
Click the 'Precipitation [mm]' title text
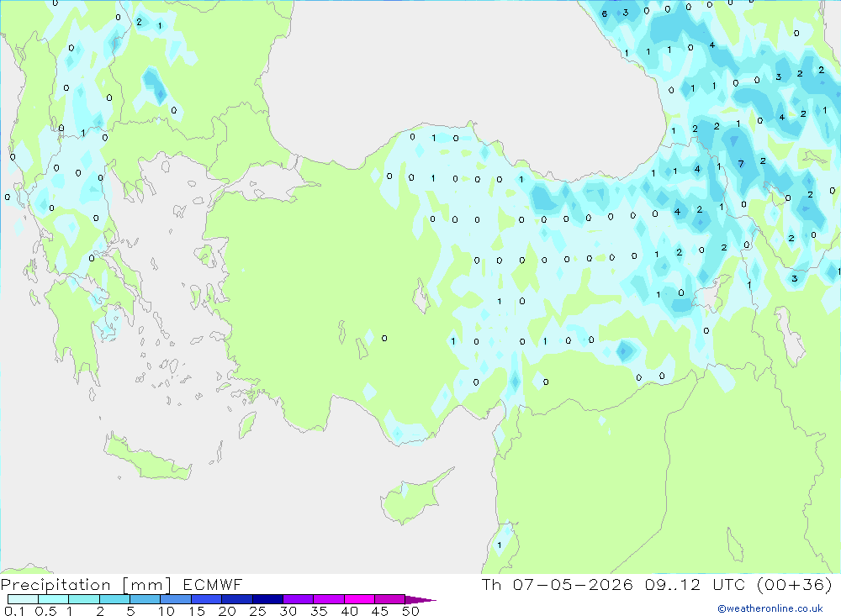tap(86, 585)
